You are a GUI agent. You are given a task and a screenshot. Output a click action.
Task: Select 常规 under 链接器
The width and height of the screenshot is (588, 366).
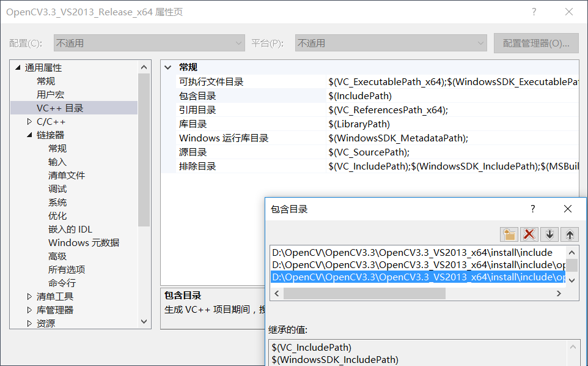coord(57,149)
